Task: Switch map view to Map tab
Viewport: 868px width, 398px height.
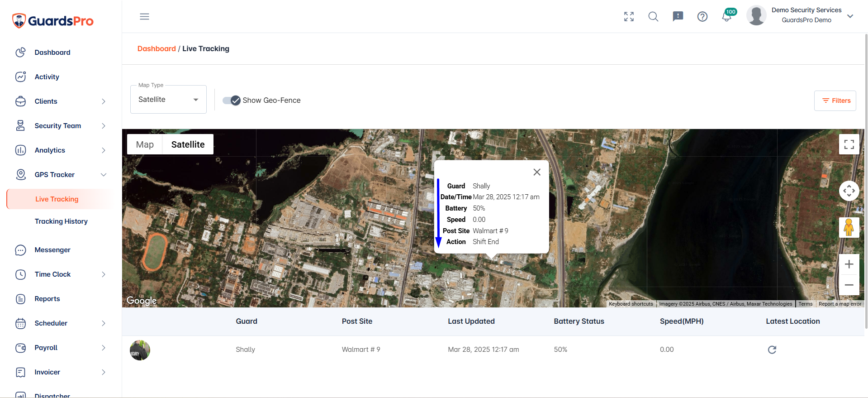Action: tap(145, 144)
